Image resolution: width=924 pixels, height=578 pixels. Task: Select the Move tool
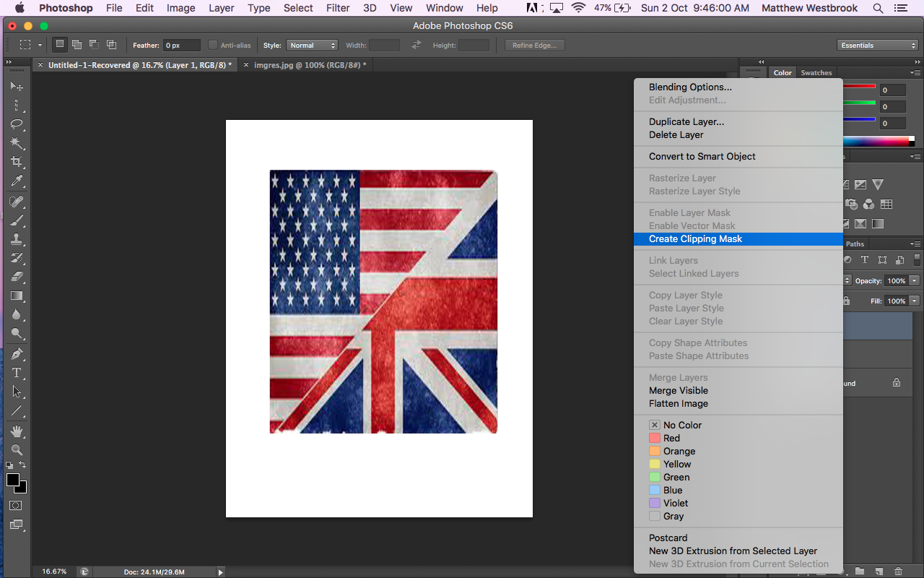[17, 87]
